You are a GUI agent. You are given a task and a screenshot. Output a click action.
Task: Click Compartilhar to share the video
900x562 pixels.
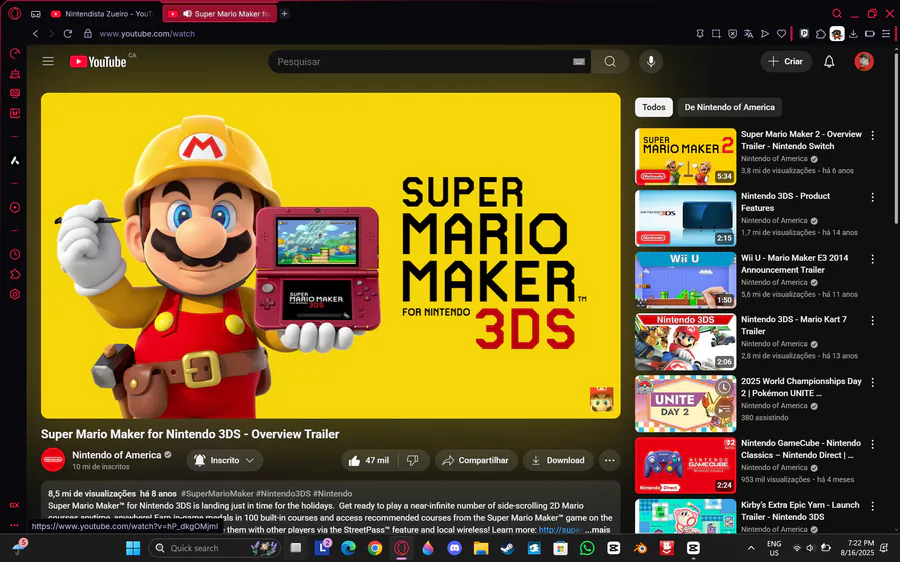476,460
